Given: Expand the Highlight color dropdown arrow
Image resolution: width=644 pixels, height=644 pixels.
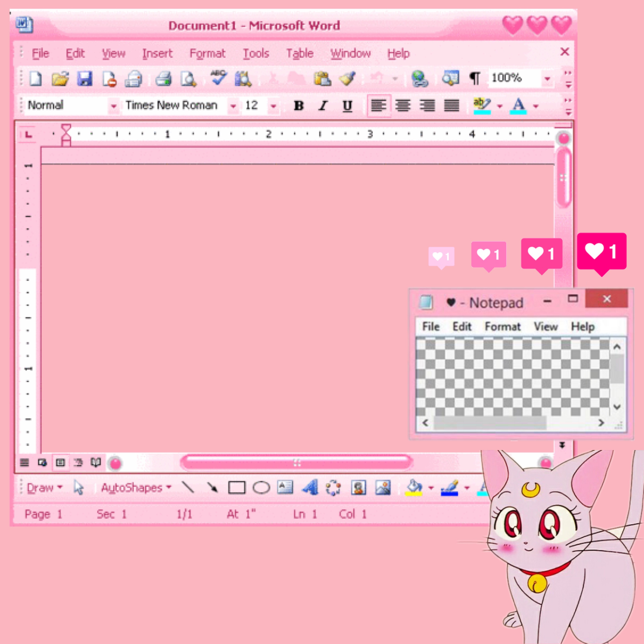Looking at the screenshot, I should (500, 106).
